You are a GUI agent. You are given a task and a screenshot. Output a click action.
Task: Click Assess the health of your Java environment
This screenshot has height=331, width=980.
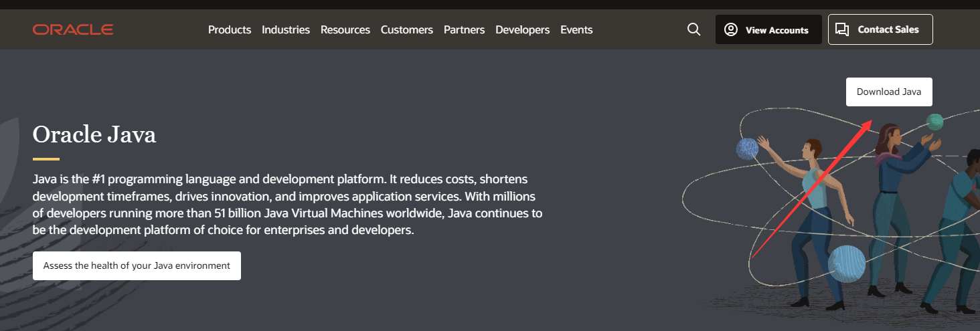click(137, 265)
